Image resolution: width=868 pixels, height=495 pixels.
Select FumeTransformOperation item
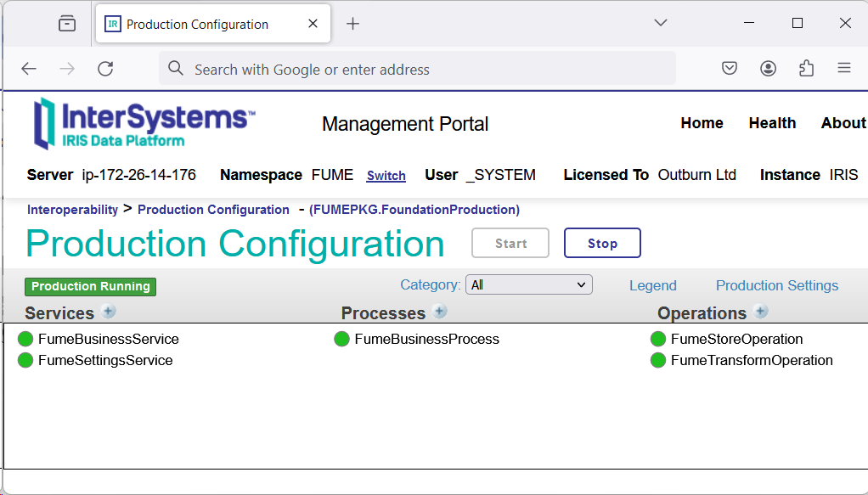click(x=752, y=360)
